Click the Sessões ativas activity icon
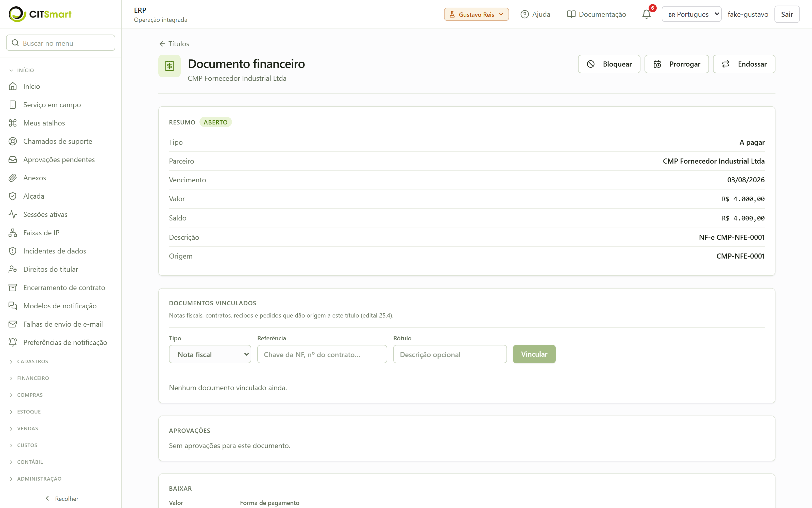 (x=13, y=214)
